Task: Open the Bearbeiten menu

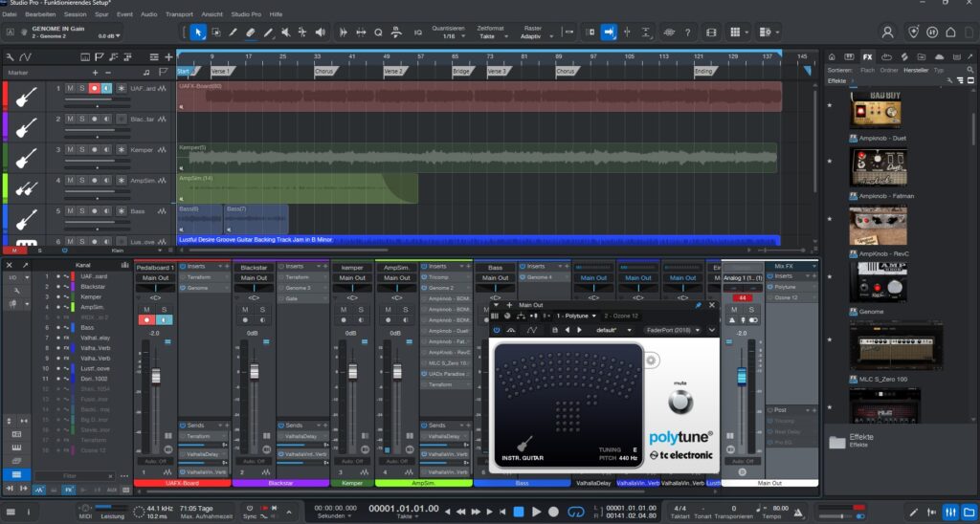Action: pyautogui.click(x=40, y=13)
